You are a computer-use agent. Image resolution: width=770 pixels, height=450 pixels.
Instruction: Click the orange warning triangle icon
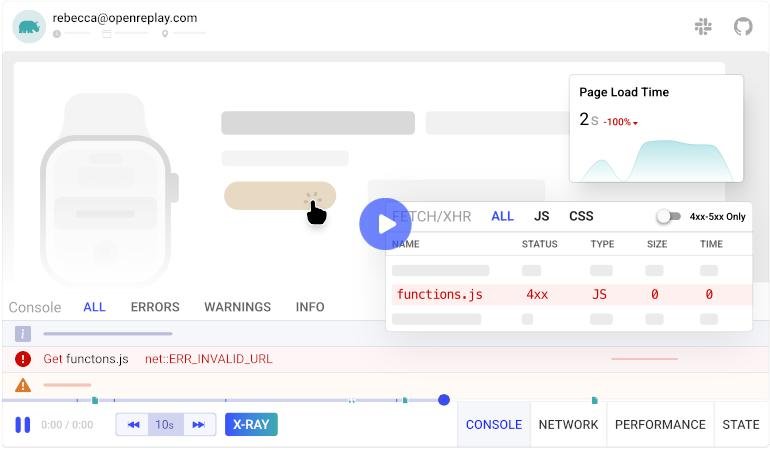[x=23, y=385]
